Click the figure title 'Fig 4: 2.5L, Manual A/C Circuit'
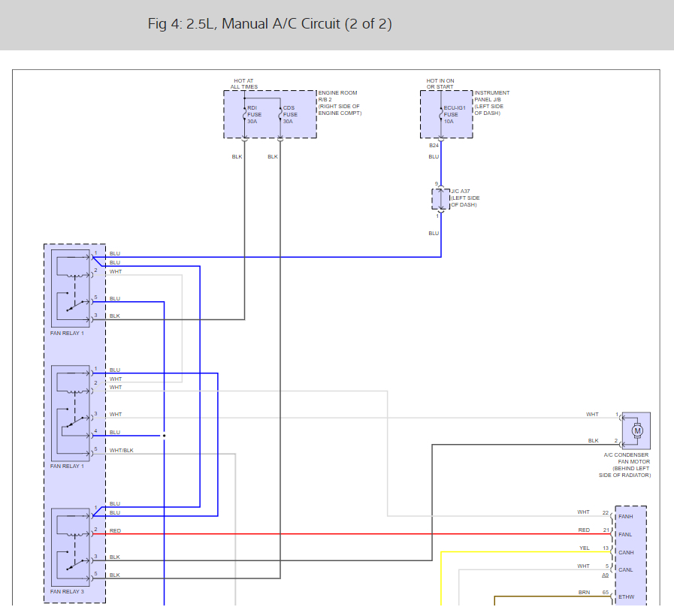The image size is (674, 616). tap(270, 23)
